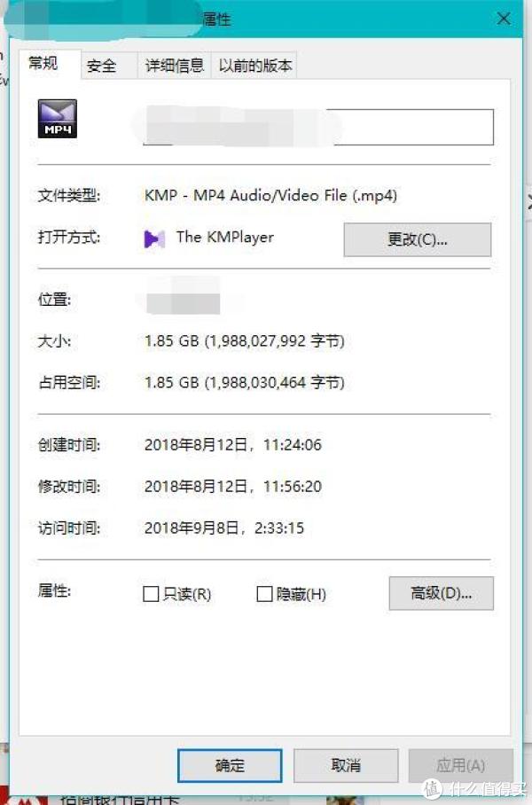Close the 属性 properties dialog
Screen dimensions: 532x805
click(504, 19)
